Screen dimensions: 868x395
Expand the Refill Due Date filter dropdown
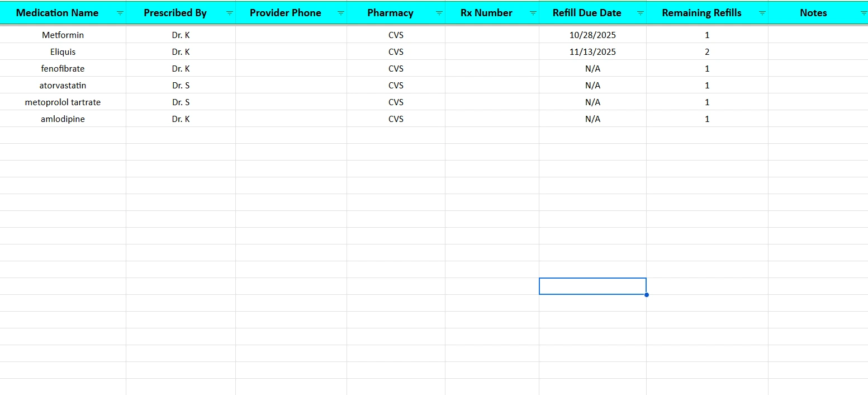point(640,13)
